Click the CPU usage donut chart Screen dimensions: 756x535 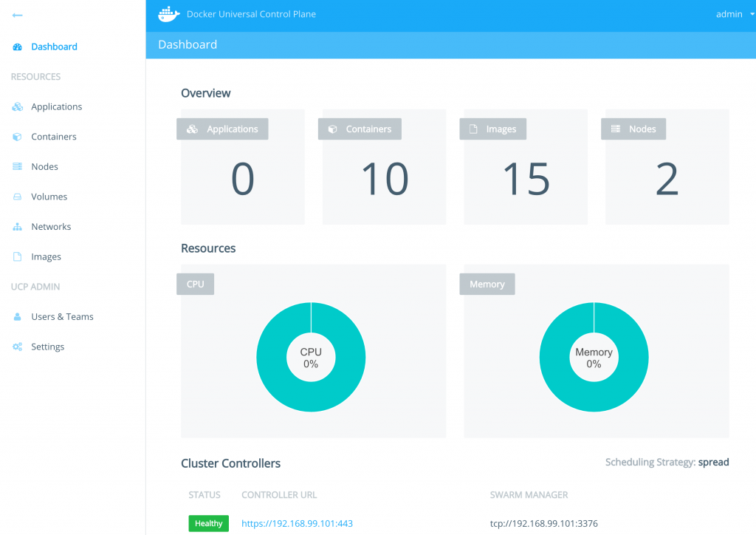coord(311,358)
